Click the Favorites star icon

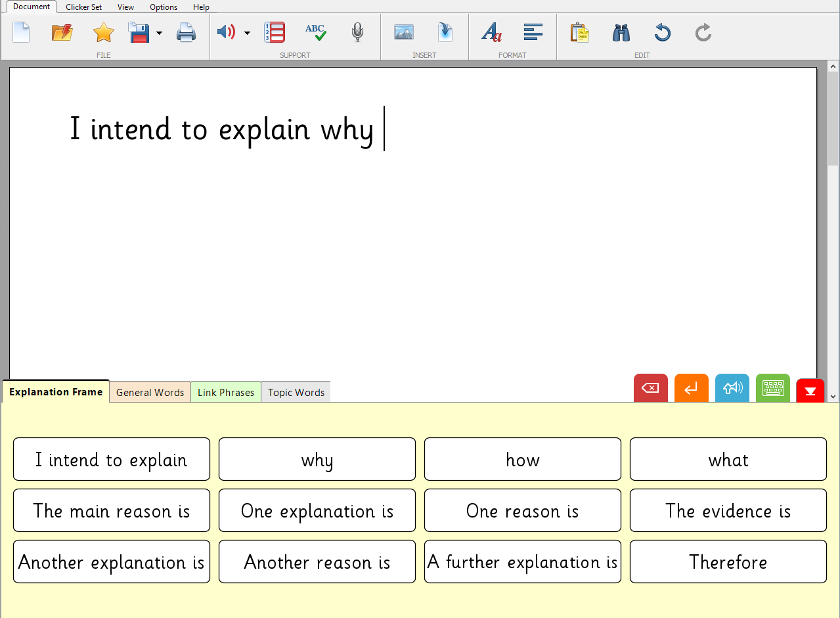[103, 32]
